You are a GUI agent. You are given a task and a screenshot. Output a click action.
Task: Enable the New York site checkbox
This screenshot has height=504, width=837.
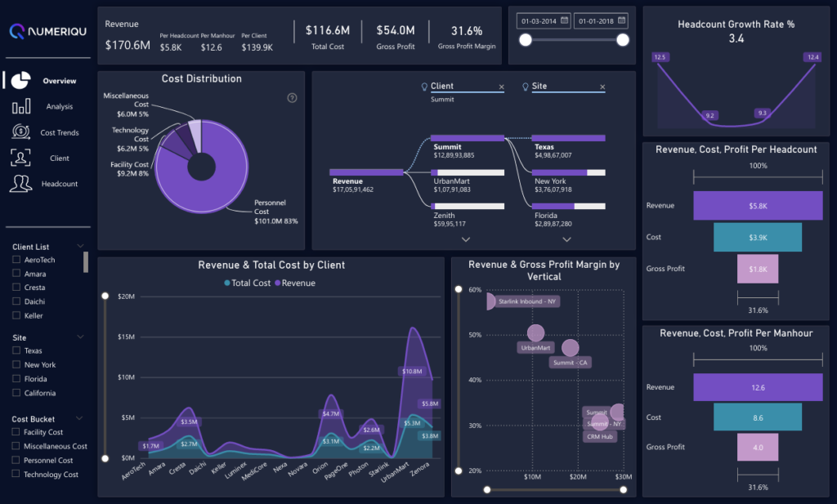click(x=16, y=365)
